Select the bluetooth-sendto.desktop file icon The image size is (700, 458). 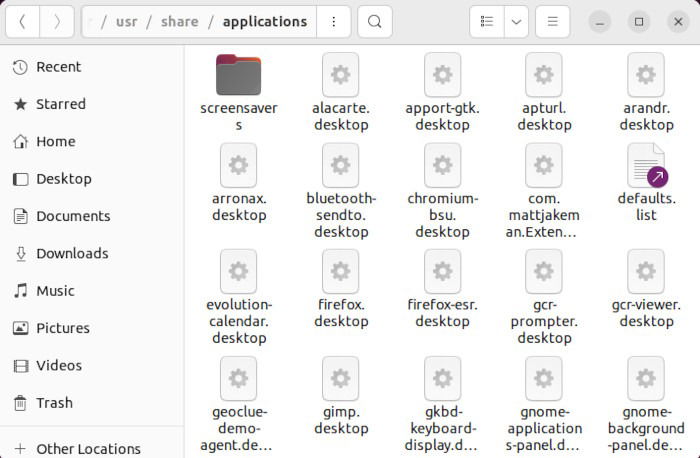pyautogui.click(x=341, y=165)
